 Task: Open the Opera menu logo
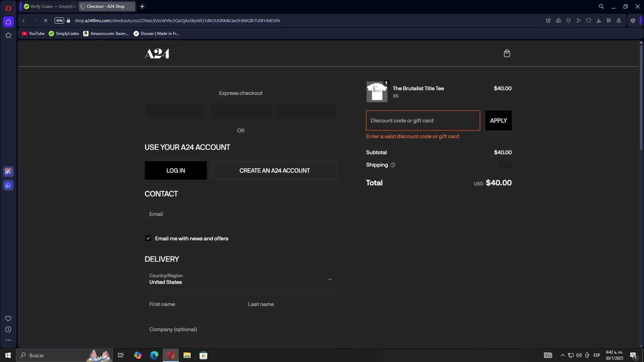(x=8, y=8)
